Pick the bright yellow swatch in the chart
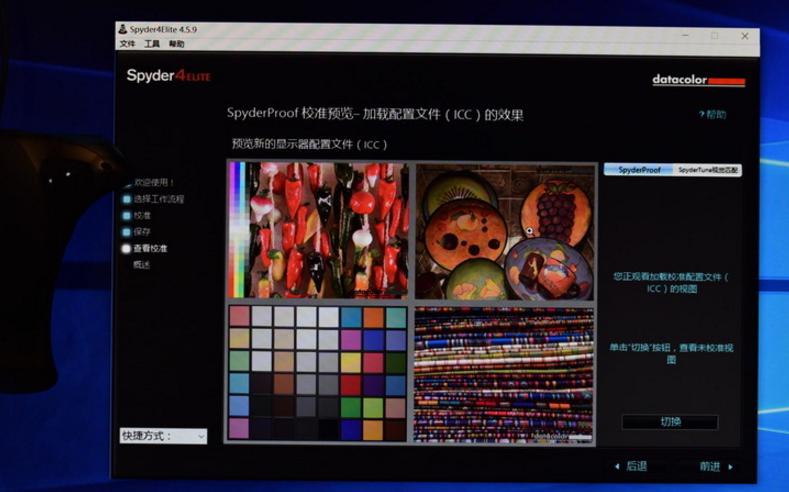 351,362
